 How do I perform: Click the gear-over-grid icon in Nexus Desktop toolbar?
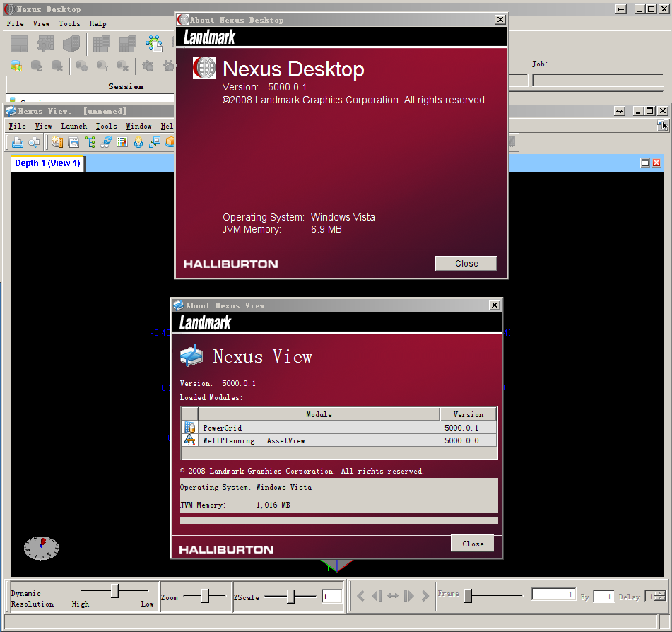(45, 44)
